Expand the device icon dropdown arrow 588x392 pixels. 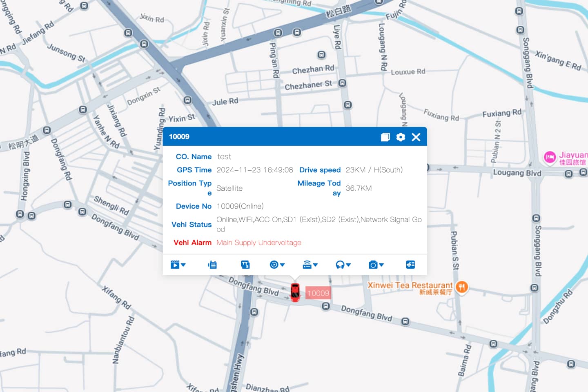pos(315,265)
